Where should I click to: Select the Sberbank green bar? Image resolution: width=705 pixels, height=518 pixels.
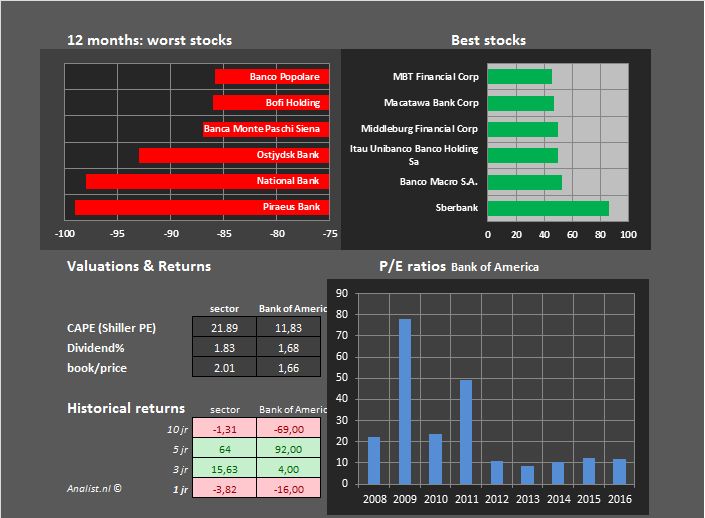point(549,208)
